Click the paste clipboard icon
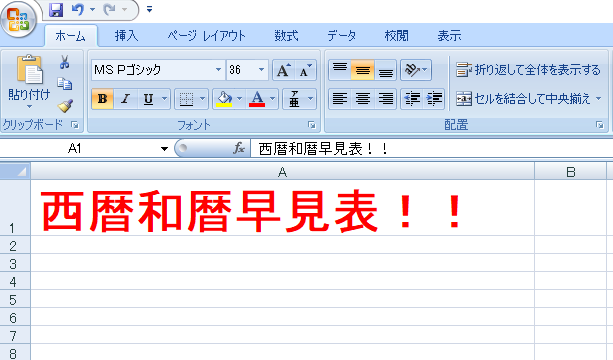 [30, 69]
